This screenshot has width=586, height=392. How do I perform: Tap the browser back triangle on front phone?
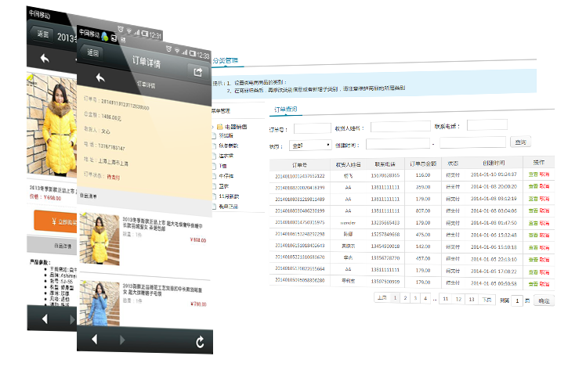tap(94, 340)
